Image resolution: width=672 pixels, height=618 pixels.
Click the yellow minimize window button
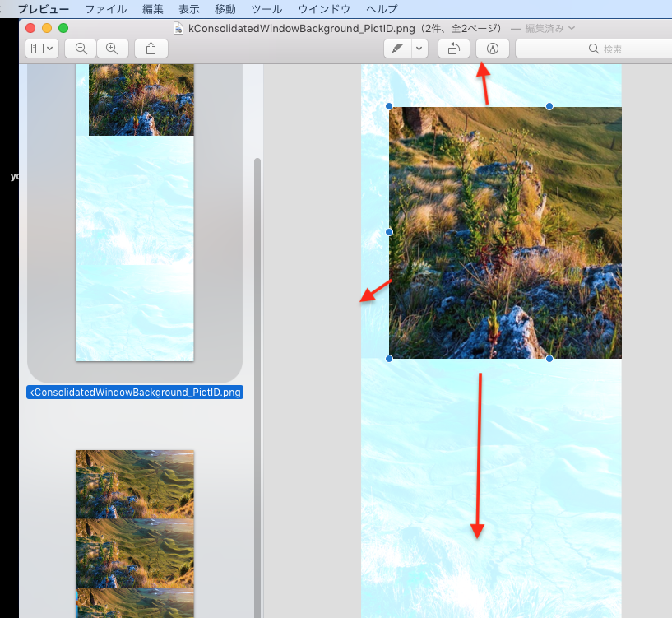click(x=47, y=28)
